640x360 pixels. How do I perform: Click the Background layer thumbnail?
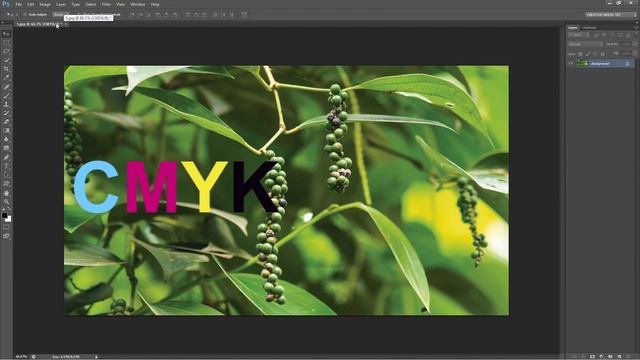[582, 64]
